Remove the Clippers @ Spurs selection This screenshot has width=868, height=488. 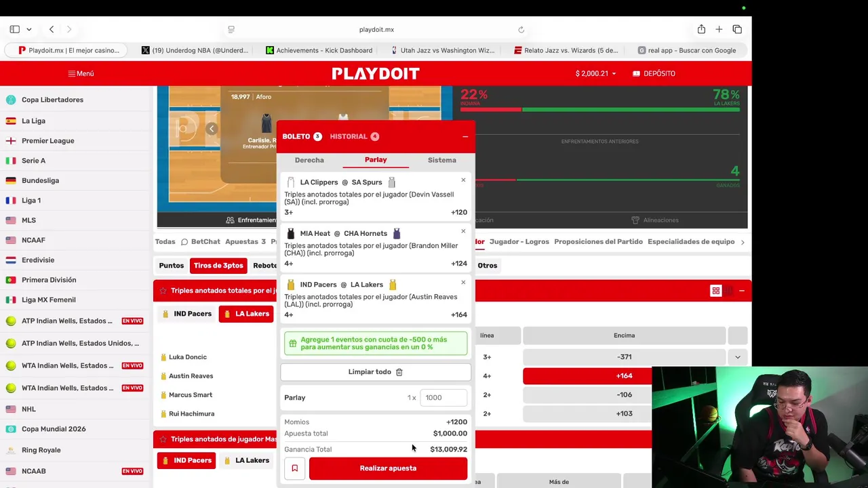click(x=463, y=180)
